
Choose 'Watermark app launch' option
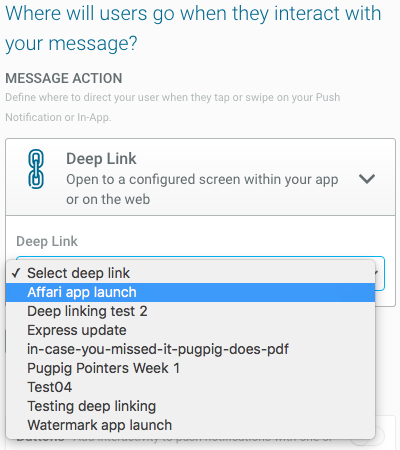[190, 425]
